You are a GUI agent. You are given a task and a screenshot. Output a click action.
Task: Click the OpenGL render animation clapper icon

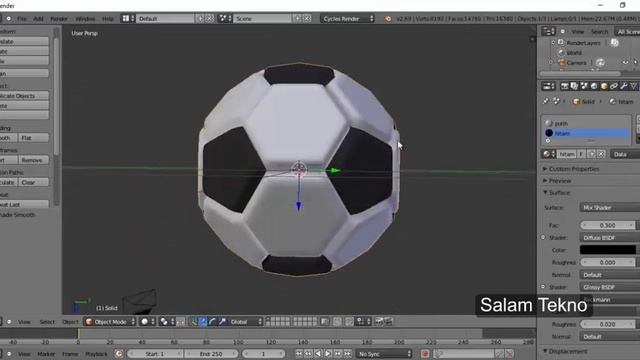pos(389,322)
